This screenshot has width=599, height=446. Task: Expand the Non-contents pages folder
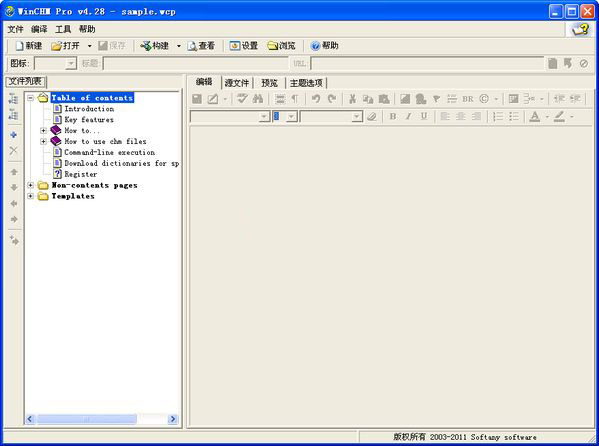31,185
